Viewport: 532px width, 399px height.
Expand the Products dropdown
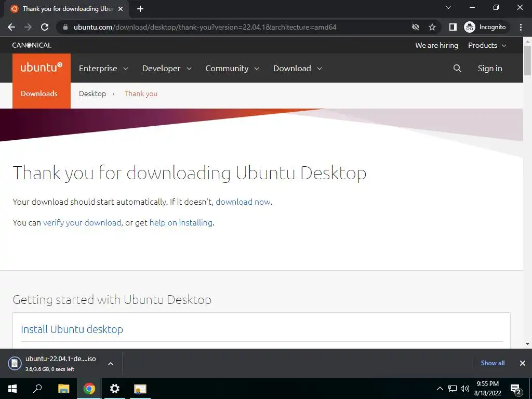coord(487,45)
